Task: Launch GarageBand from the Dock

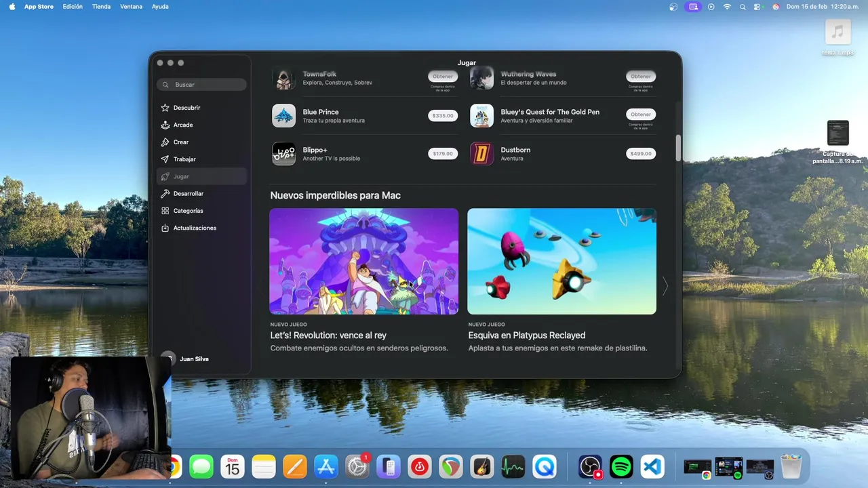Action: click(482, 466)
